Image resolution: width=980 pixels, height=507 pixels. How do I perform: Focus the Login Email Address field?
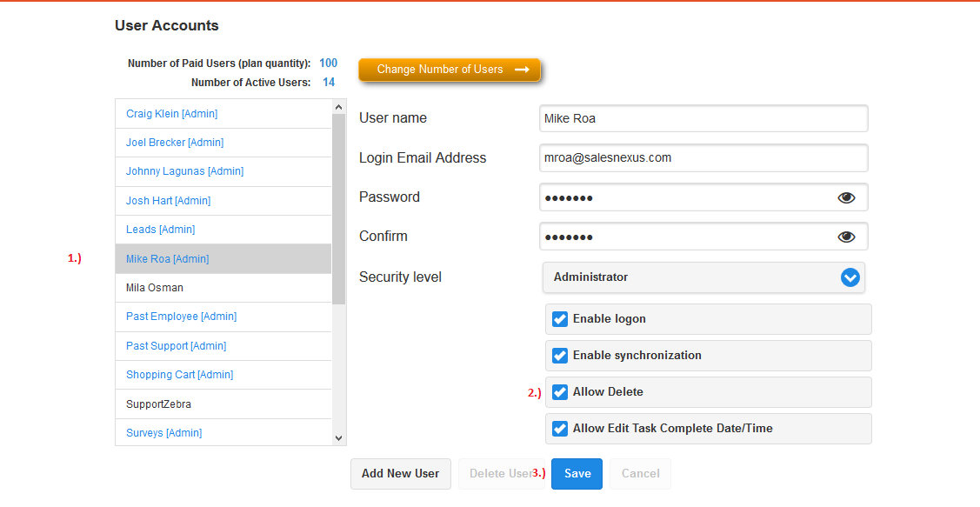click(703, 158)
